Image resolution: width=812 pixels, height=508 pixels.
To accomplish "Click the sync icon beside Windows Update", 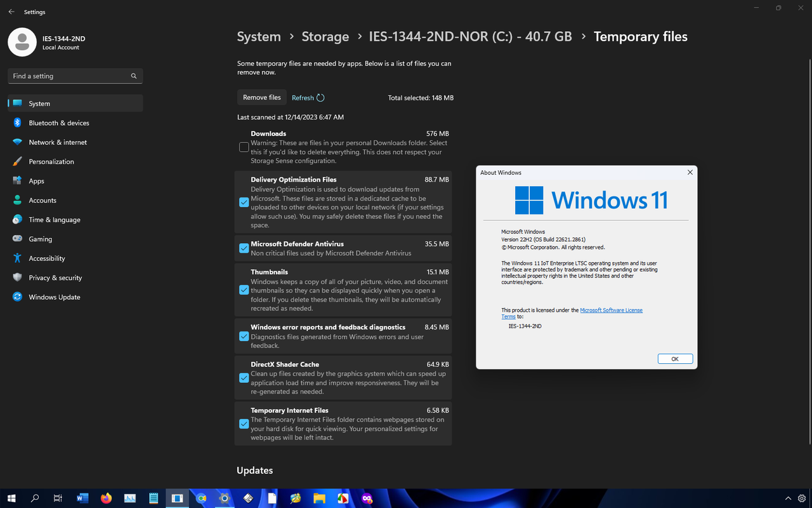I will click(x=17, y=297).
